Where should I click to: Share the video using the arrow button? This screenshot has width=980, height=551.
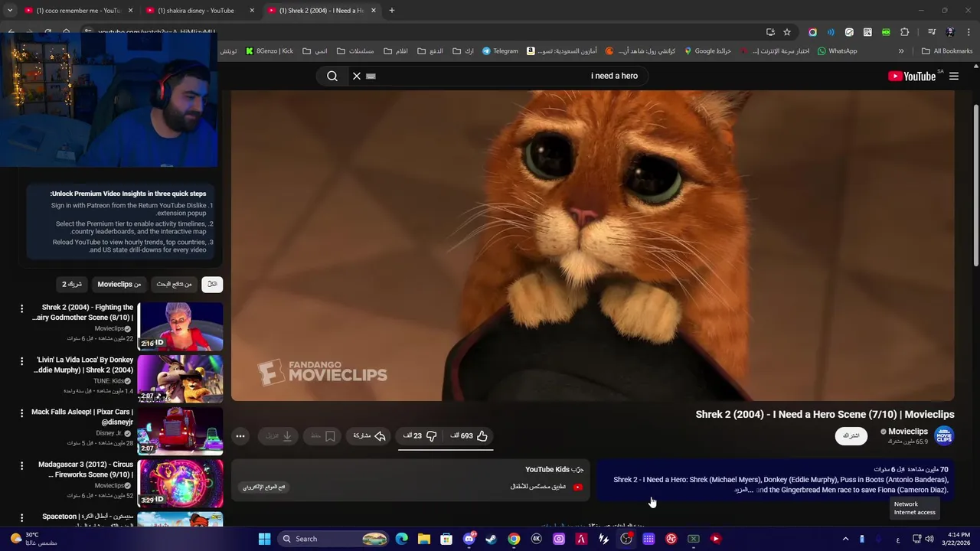coord(369,435)
